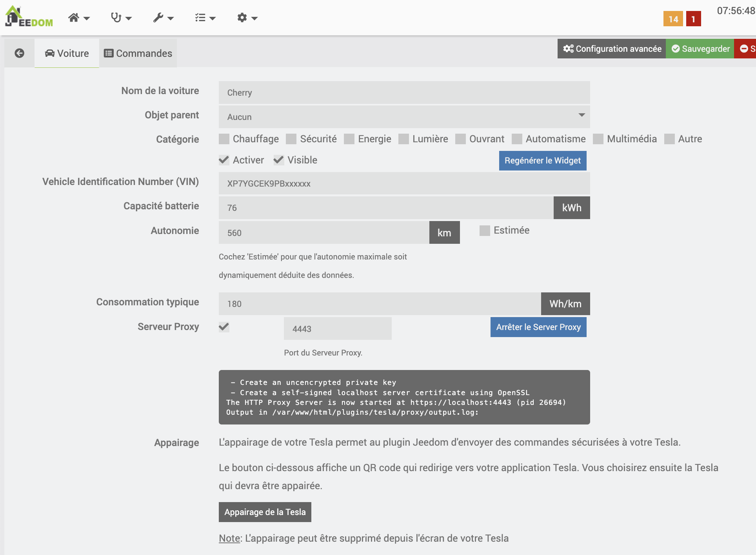Viewport: 756px width, 555px height.
Task: Uncheck the Visible checkbox
Action: [279, 160]
